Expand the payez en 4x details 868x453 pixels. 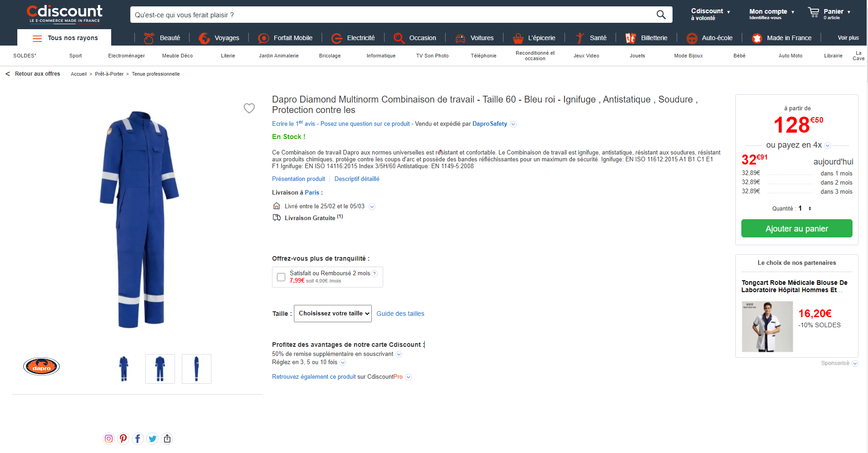[x=828, y=145]
